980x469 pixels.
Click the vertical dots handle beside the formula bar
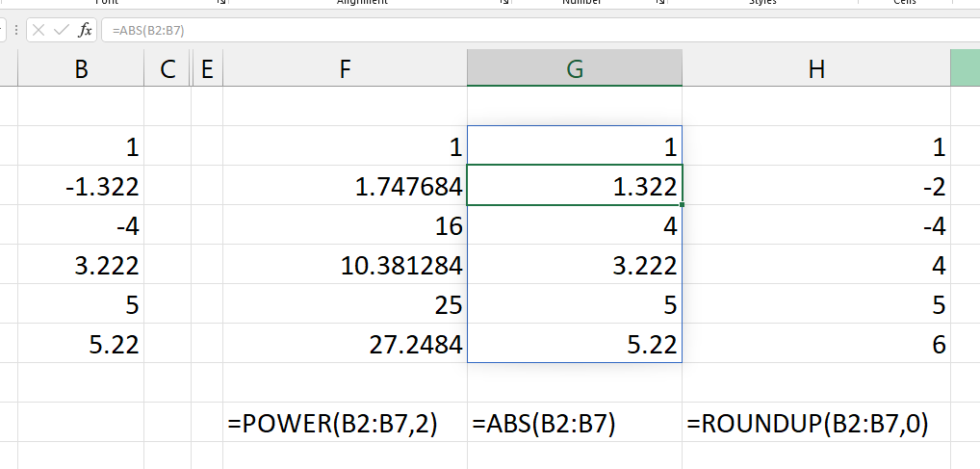click(x=16, y=30)
